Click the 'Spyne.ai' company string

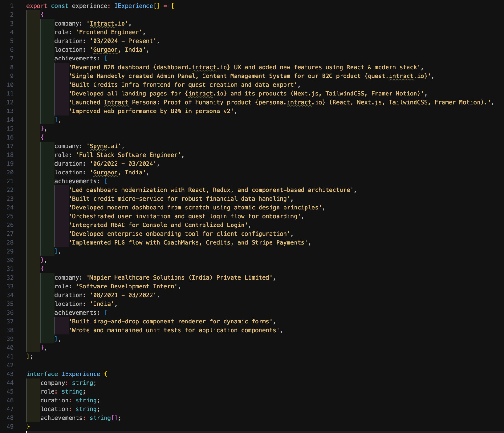tap(104, 146)
